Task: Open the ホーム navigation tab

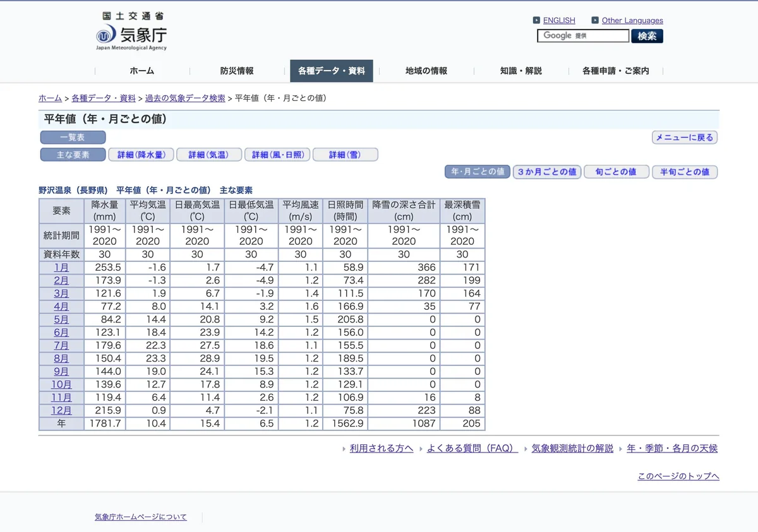Action: click(142, 71)
